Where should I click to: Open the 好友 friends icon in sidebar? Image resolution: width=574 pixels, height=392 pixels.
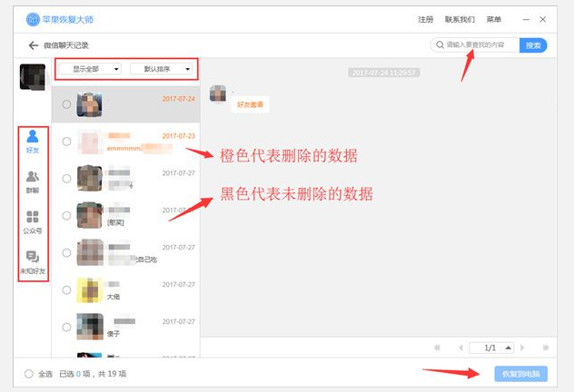point(33,142)
